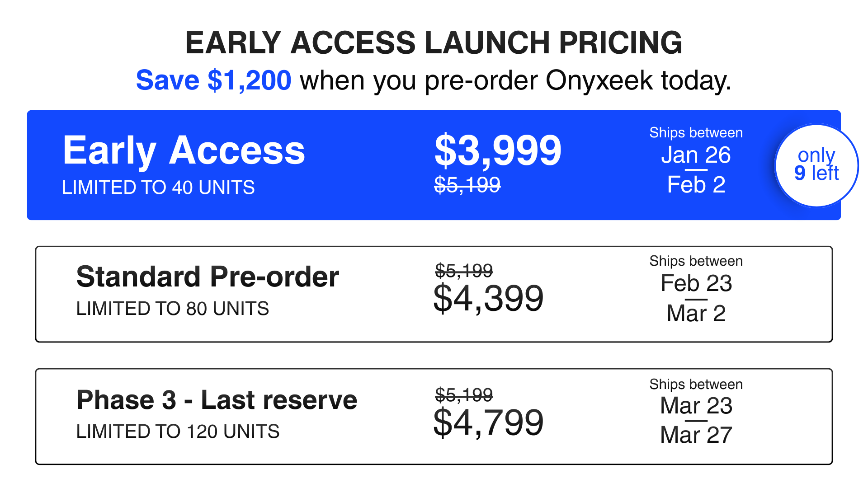Click the 'LIMITED TO 80 UNITS' label
Image resolution: width=868 pixels, height=488 pixels.
pos(172,309)
